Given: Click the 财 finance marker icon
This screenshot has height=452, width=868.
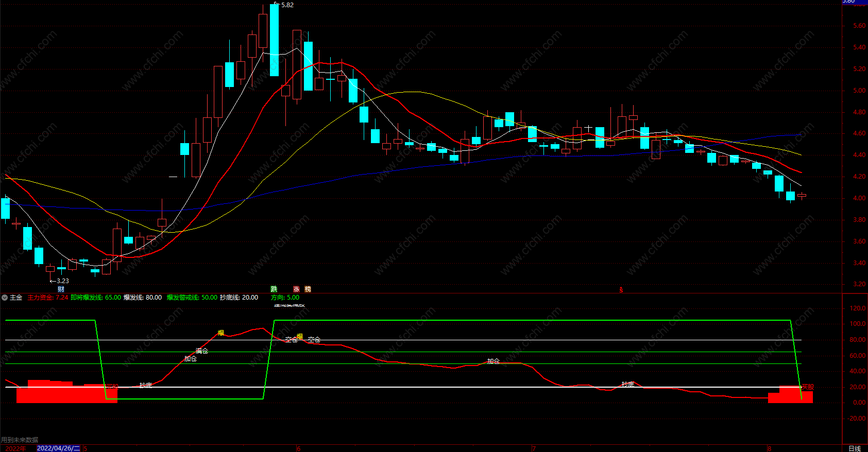Looking at the screenshot, I should [61, 289].
